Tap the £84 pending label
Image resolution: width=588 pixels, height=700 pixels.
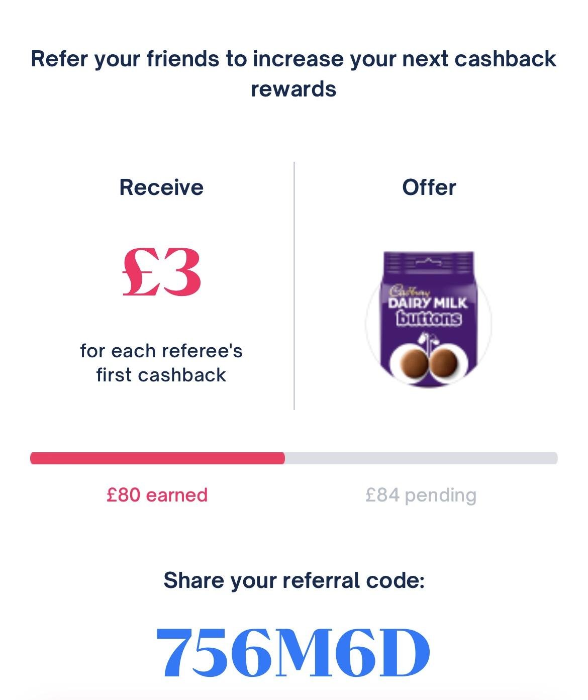tap(421, 495)
